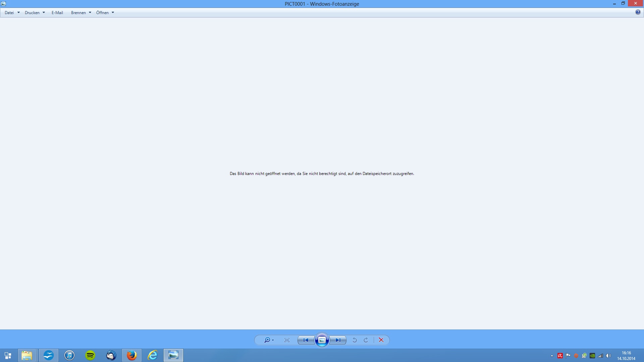Rotate image counterclockwise
Image resolution: width=644 pixels, height=362 pixels.
pyautogui.click(x=355, y=340)
